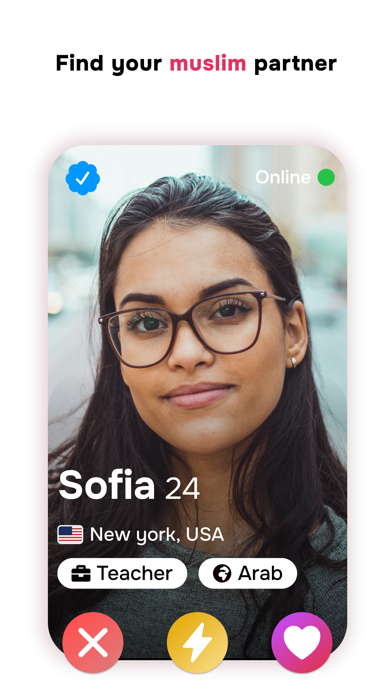Click the briefcase icon in Teacher tag

tap(81, 573)
